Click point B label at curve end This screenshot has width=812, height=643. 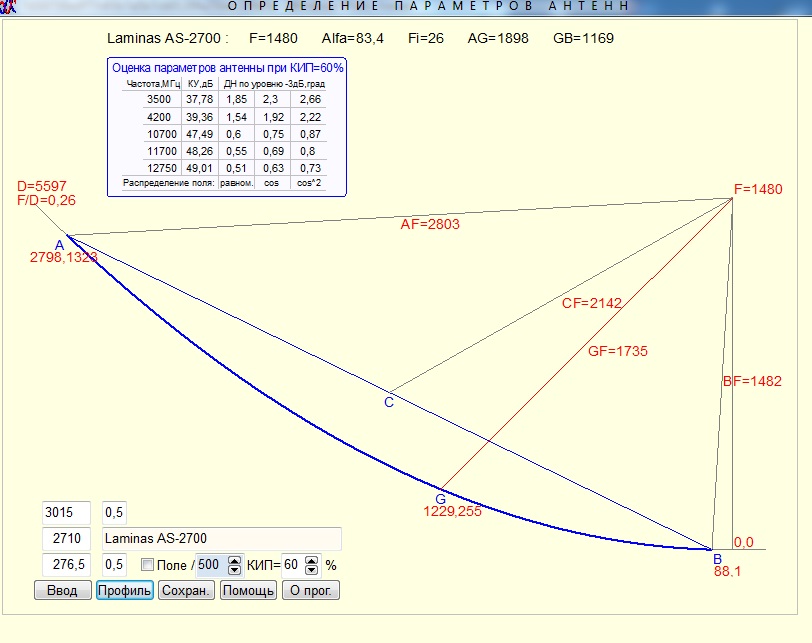point(718,559)
